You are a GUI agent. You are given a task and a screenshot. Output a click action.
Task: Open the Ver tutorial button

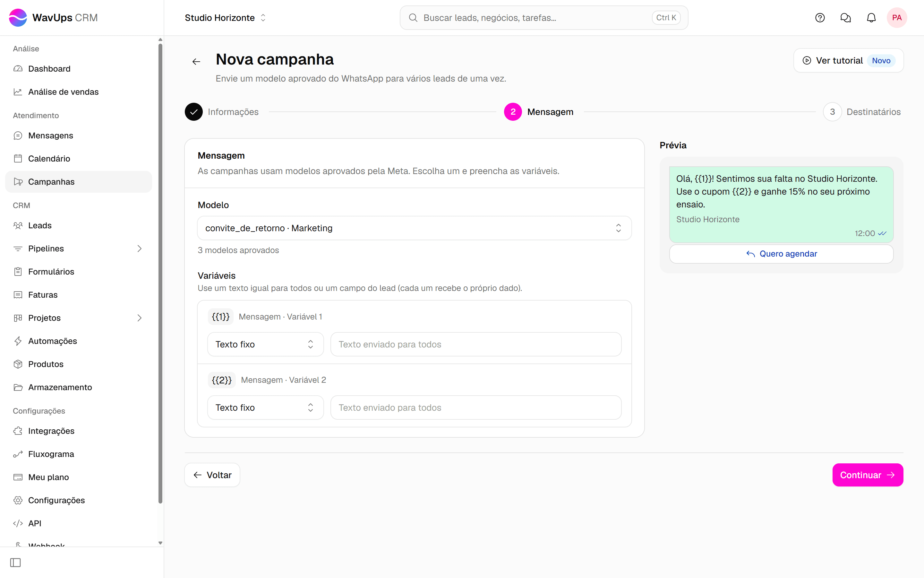[x=848, y=60]
